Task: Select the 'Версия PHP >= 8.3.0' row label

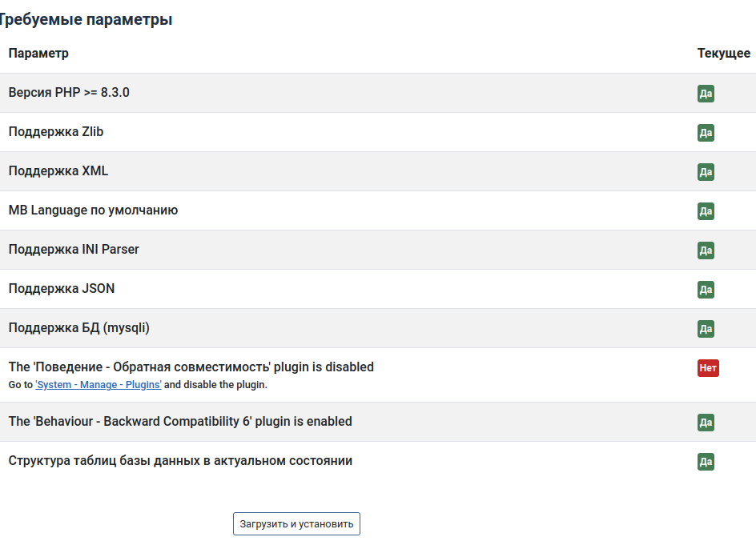Action: (69, 93)
